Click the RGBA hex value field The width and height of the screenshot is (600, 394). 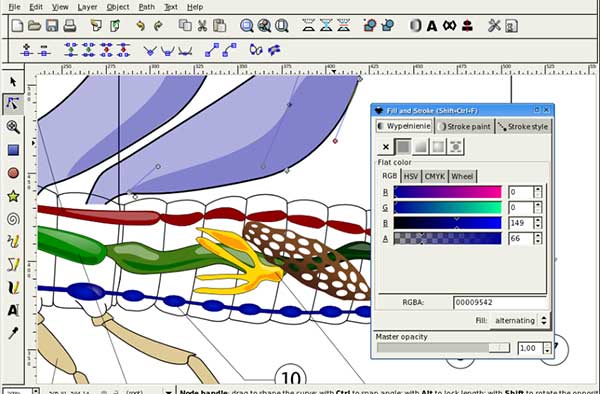point(500,303)
